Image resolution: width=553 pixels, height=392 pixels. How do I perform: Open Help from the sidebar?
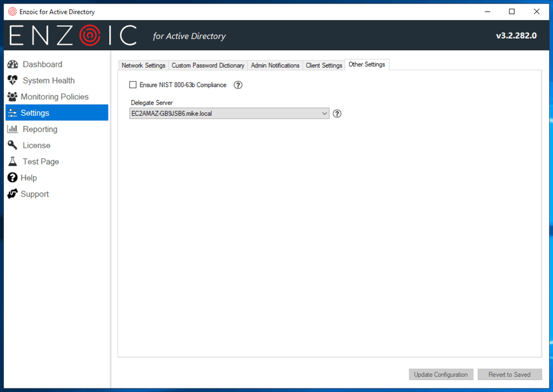pyautogui.click(x=57, y=178)
